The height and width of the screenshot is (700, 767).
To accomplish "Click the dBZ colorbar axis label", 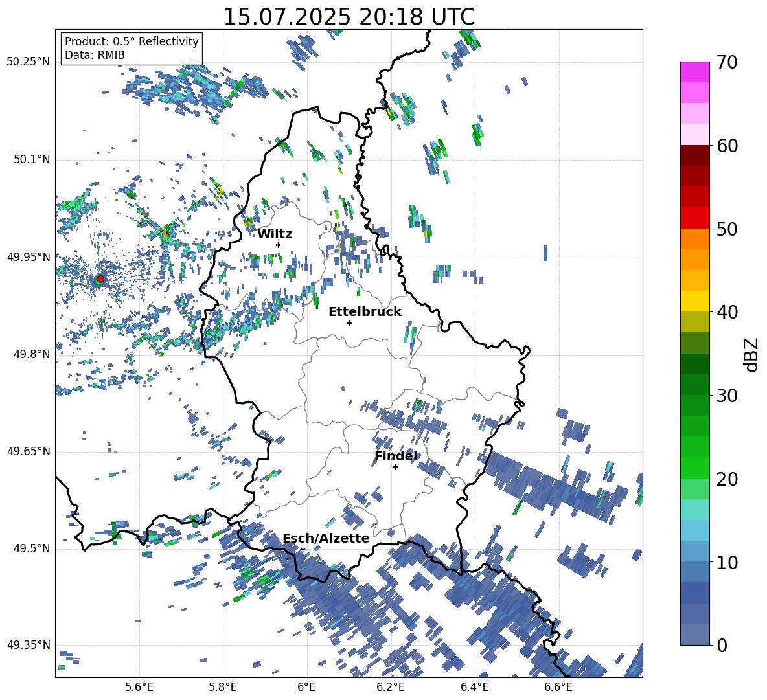I will [752, 354].
